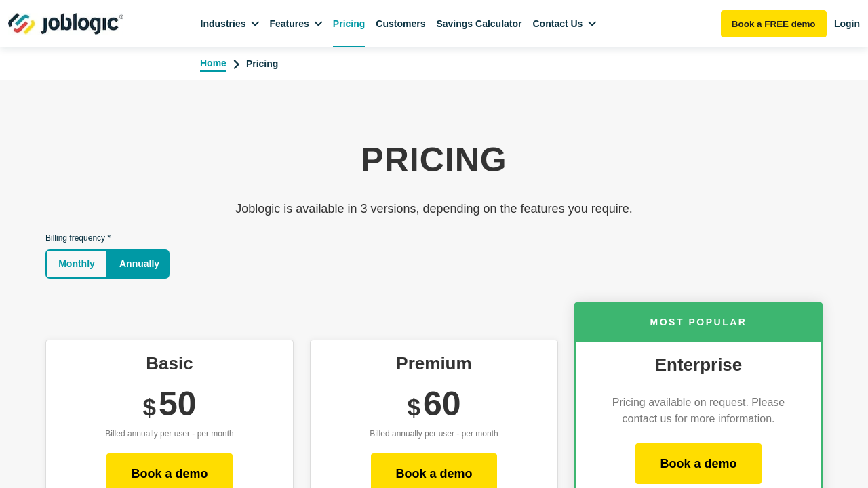This screenshot has width=868, height=488.
Task: Click the Joblogic logo
Action: pyautogui.click(x=66, y=24)
